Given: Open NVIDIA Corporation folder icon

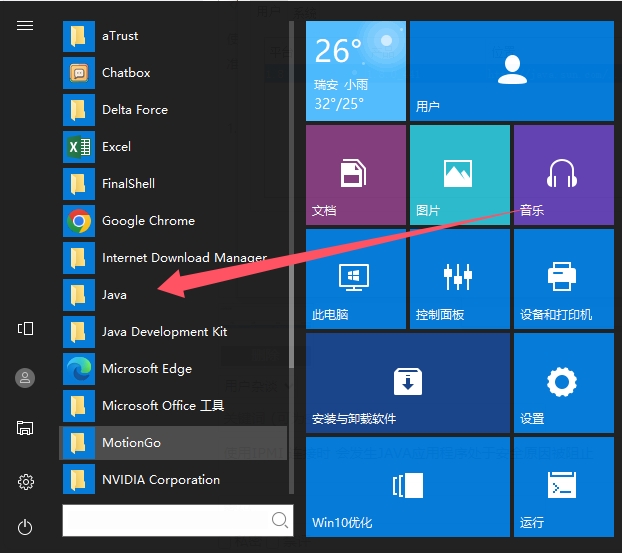Looking at the screenshot, I should pyautogui.click(x=79, y=480).
